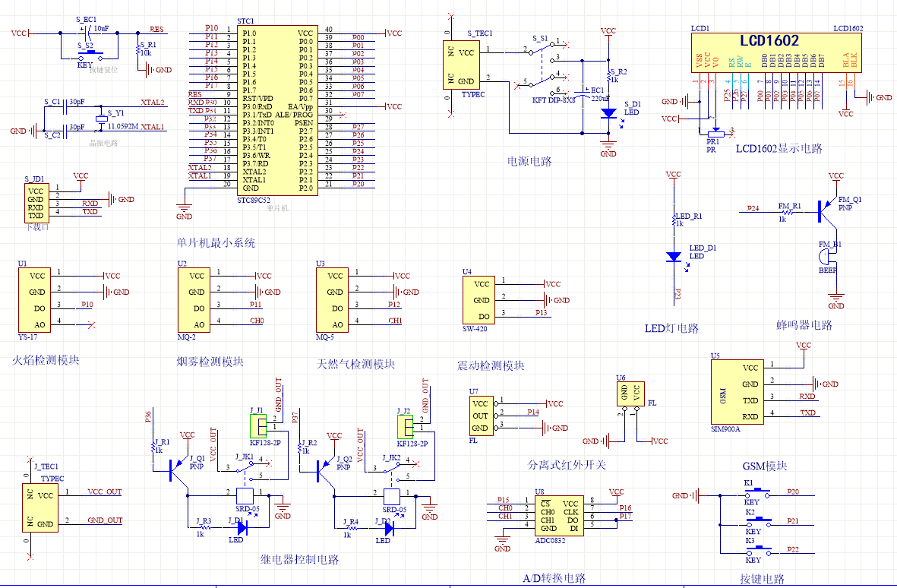Select the LCD1602 display component
Screen dimensions: 897x588
pos(776,52)
